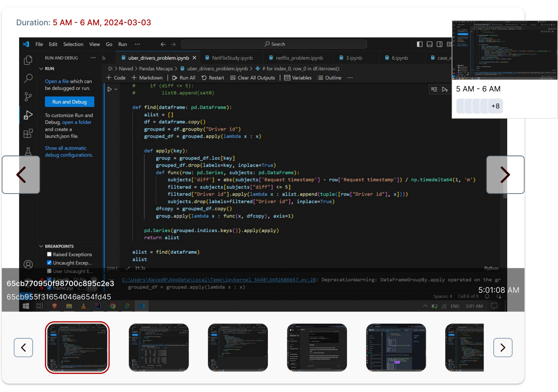Collapse the BREAKPOINTS section
This screenshot has height=392, width=558.
tap(41, 246)
